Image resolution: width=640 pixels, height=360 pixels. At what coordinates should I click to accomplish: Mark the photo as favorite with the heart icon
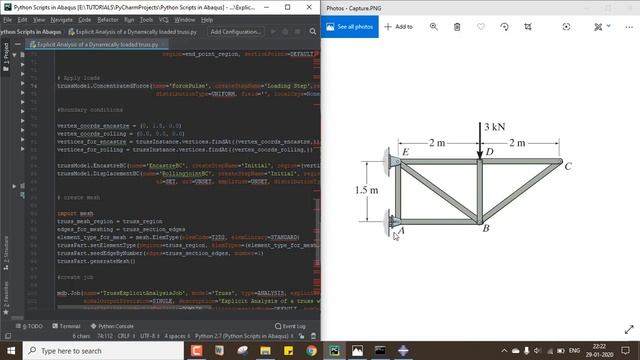pyautogui.click(x=481, y=27)
